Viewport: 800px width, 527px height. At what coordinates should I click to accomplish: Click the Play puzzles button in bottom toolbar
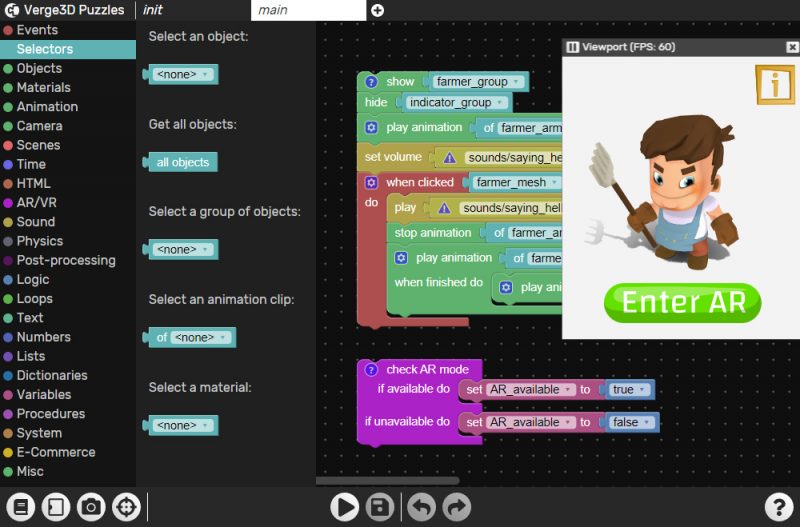344,507
